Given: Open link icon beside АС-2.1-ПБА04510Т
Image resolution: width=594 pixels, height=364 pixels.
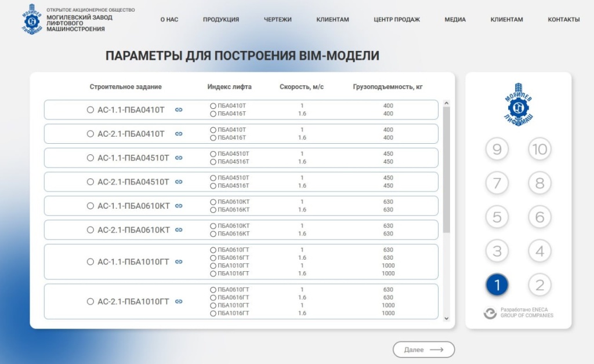Looking at the screenshot, I should coord(179,182).
